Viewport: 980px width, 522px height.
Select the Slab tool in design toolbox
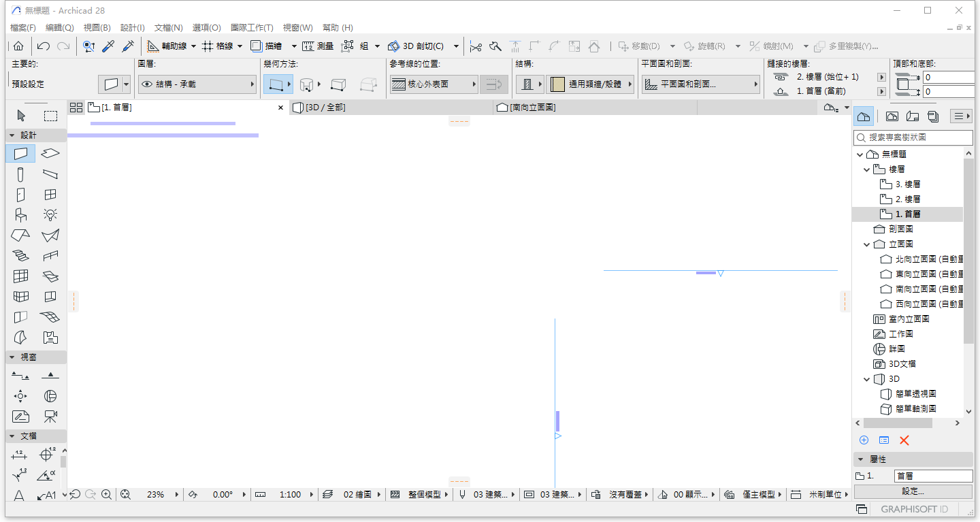pyautogui.click(x=50, y=154)
